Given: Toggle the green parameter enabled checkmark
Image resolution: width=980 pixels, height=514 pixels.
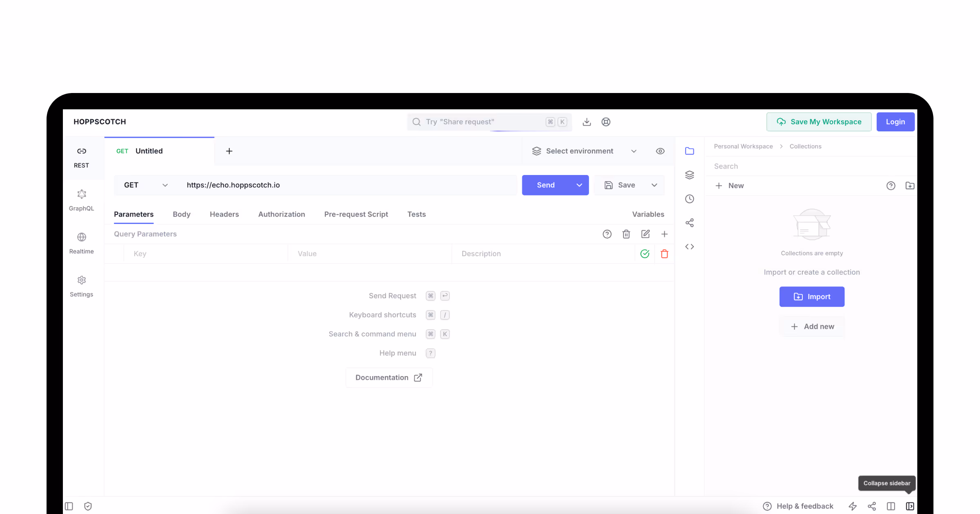Looking at the screenshot, I should pyautogui.click(x=645, y=254).
